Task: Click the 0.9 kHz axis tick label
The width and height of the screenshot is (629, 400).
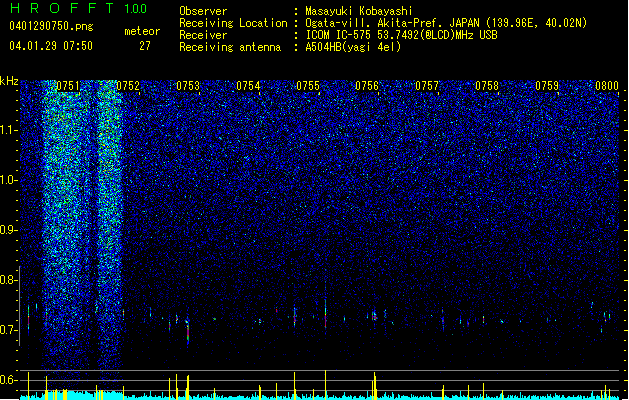Action: tap(8, 230)
